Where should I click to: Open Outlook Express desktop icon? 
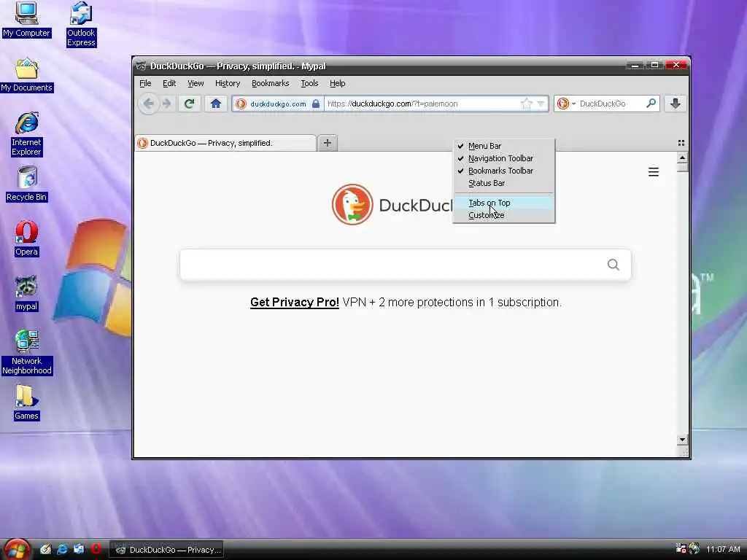coord(81,24)
